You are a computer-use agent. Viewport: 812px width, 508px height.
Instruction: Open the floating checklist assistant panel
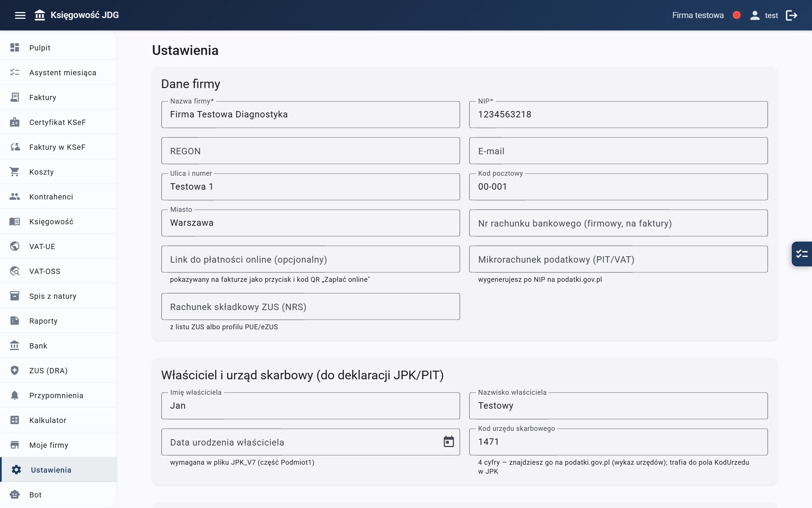(x=801, y=254)
